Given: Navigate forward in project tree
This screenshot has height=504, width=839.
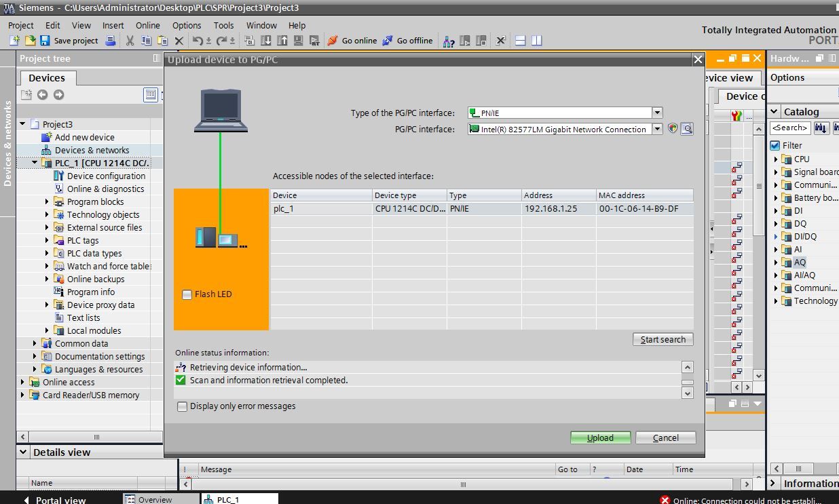Looking at the screenshot, I should (58, 94).
